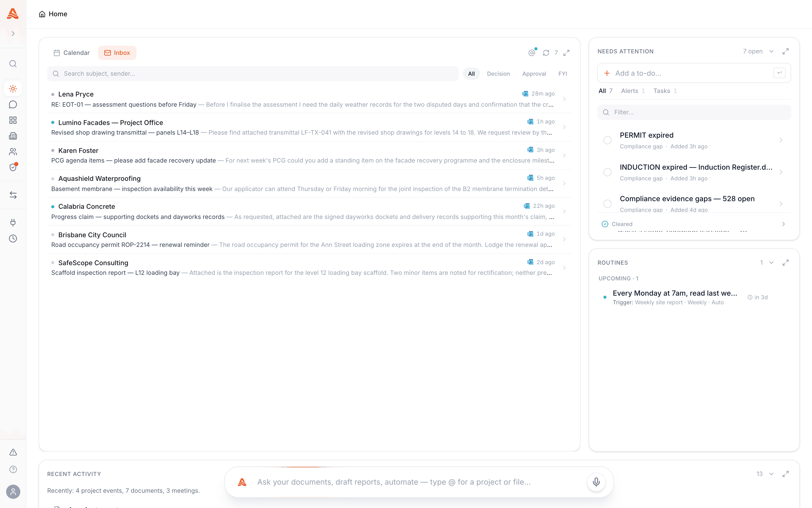Select the Alerts tab in Needs Attention
812x508 pixels.
pyautogui.click(x=633, y=91)
